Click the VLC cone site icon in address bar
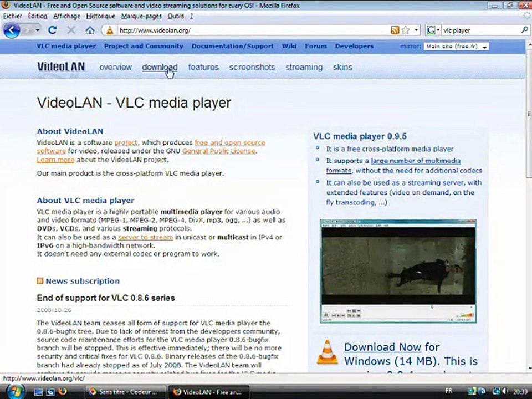The width and height of the screenshot is (532, 399). pyautogui.click(x=110, y=30)
